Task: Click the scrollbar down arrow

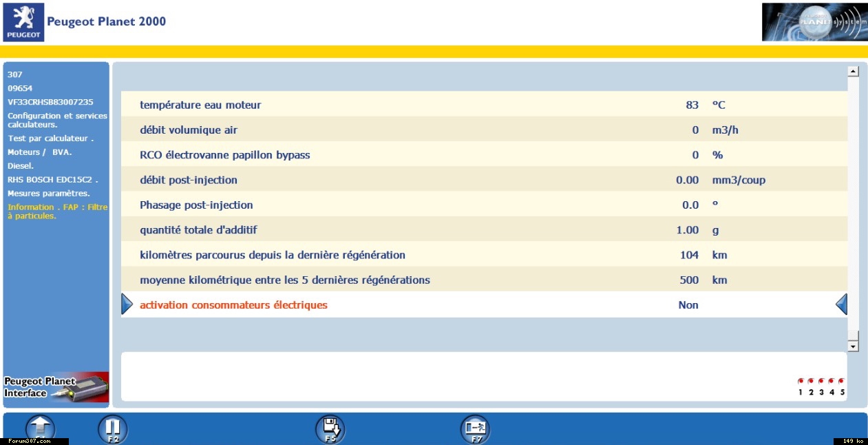Action: point(854,346)
